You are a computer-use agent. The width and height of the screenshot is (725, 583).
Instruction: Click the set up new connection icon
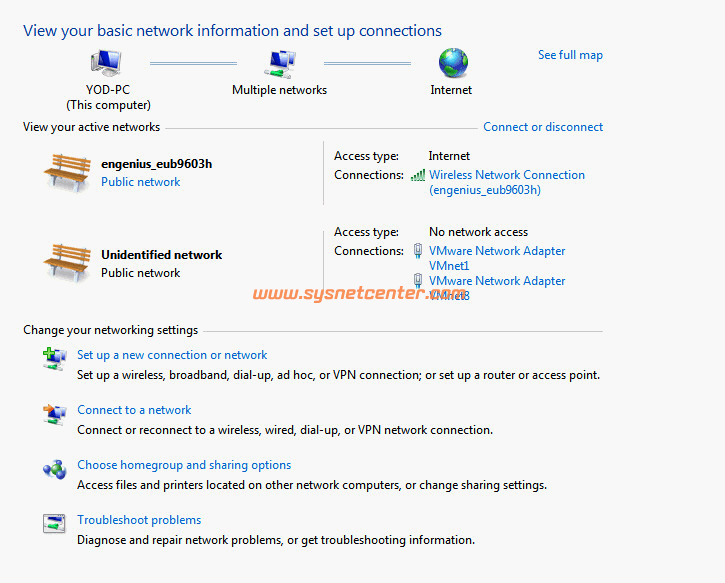point(54,358)
